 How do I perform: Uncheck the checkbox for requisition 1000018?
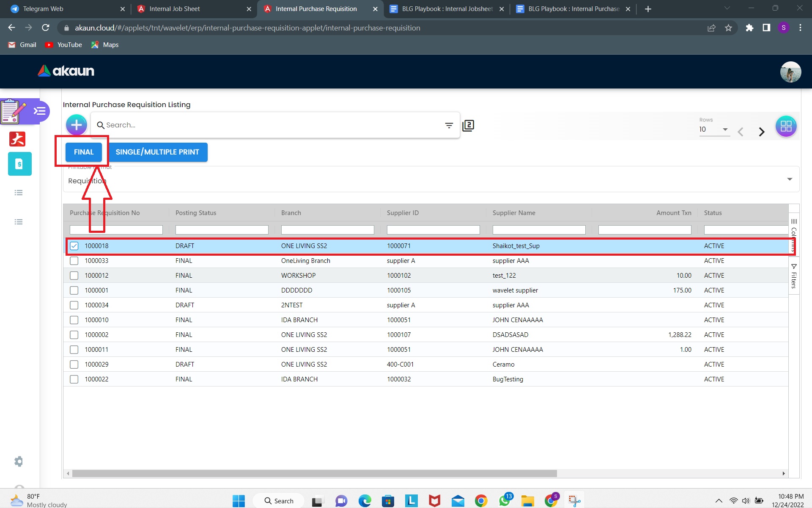(74, 246)
